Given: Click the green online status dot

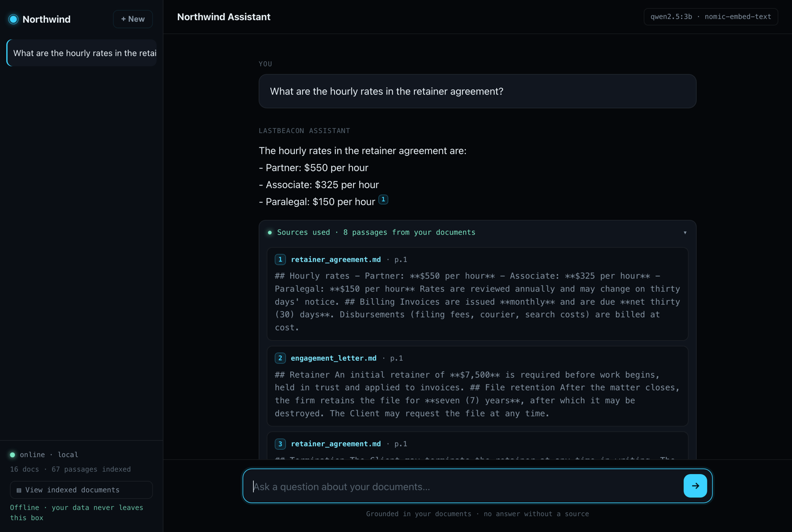Looking at the screenshot, I should click(x=13, y=455).
